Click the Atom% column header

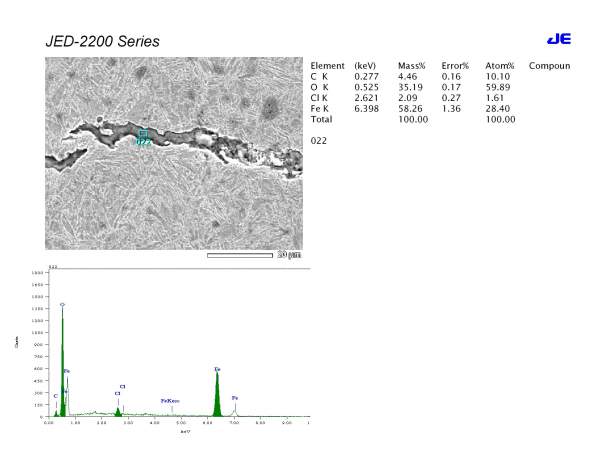pyautogui.click(x=500, y=66)
